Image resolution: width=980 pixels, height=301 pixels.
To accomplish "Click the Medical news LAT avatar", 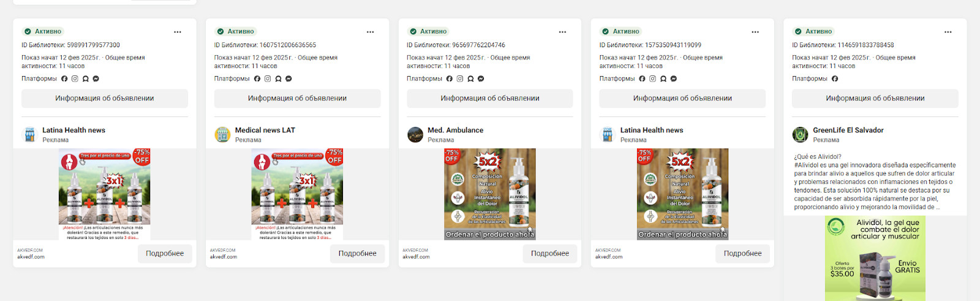I will point(222,134).
